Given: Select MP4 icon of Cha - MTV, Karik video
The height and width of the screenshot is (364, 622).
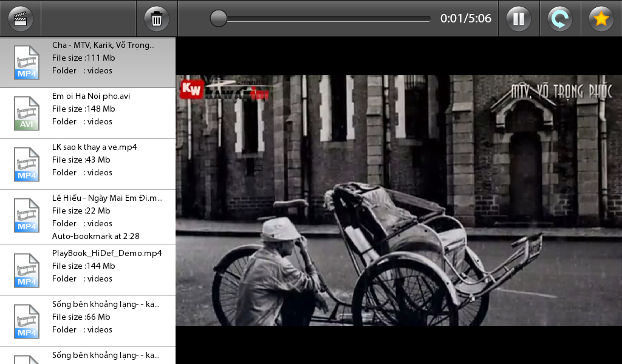Looking at the screenshot, I should point(27,62).
